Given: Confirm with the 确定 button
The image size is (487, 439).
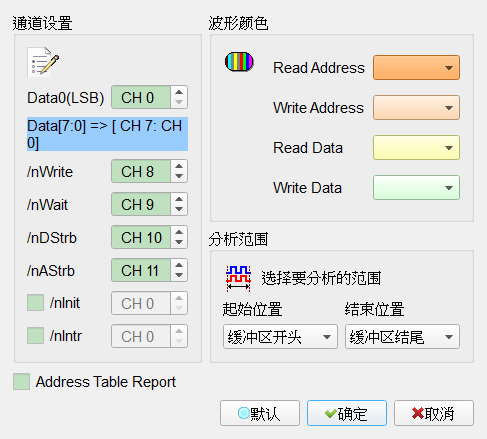Looking at the screenshot, I should click(347, 413).
